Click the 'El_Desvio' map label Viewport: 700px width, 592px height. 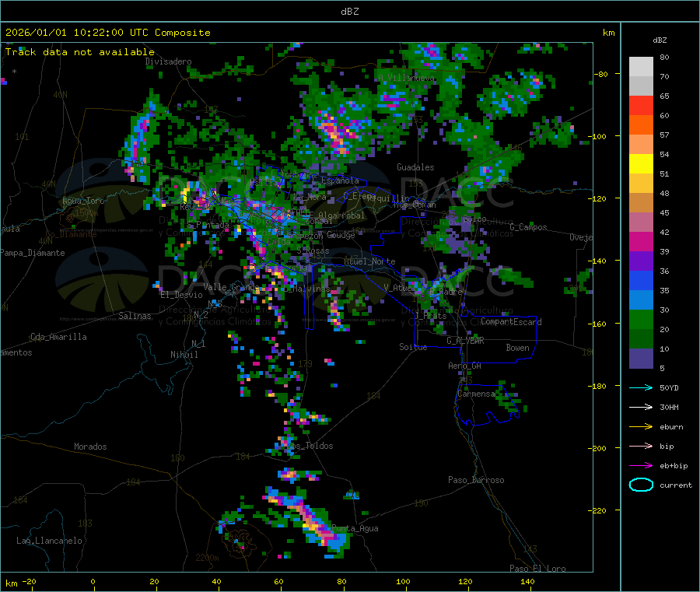pos(182,295)
